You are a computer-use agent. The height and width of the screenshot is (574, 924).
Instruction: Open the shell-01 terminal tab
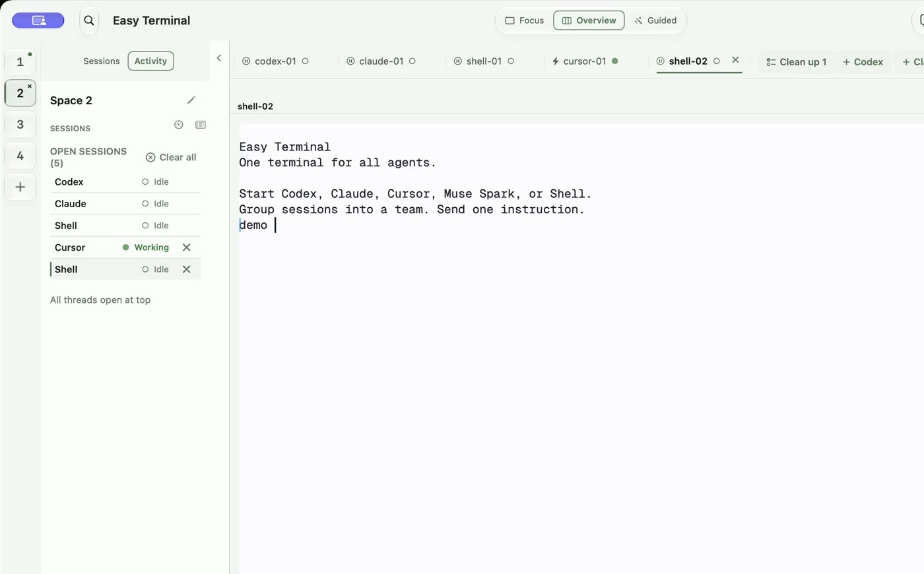[484, 61]
